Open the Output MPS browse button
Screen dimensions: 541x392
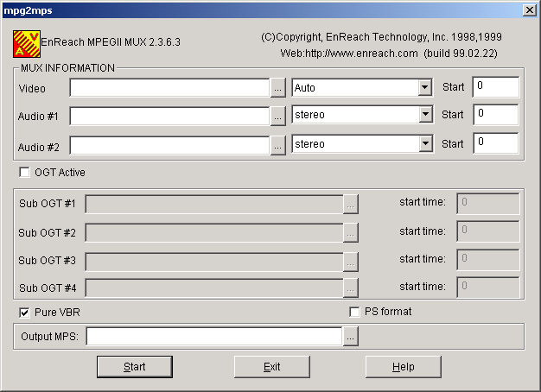[350, 337]
